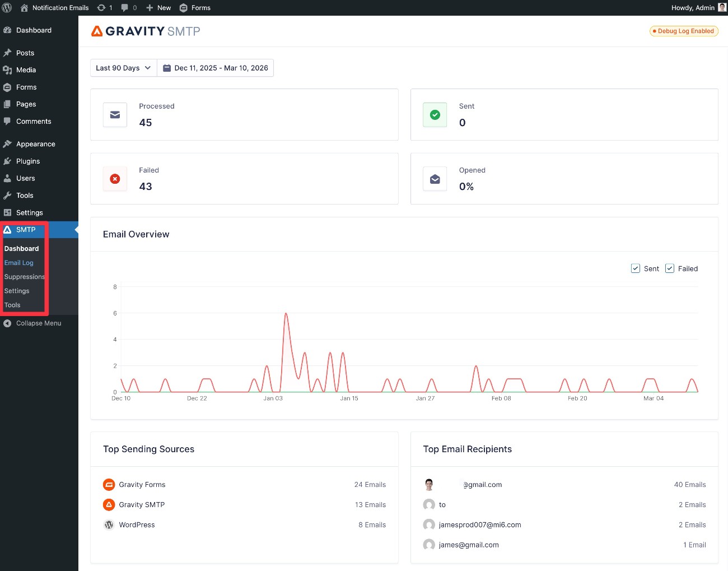Click the Opened value 0%
This screenshot has height=571, width=728.
pos(466,187)
